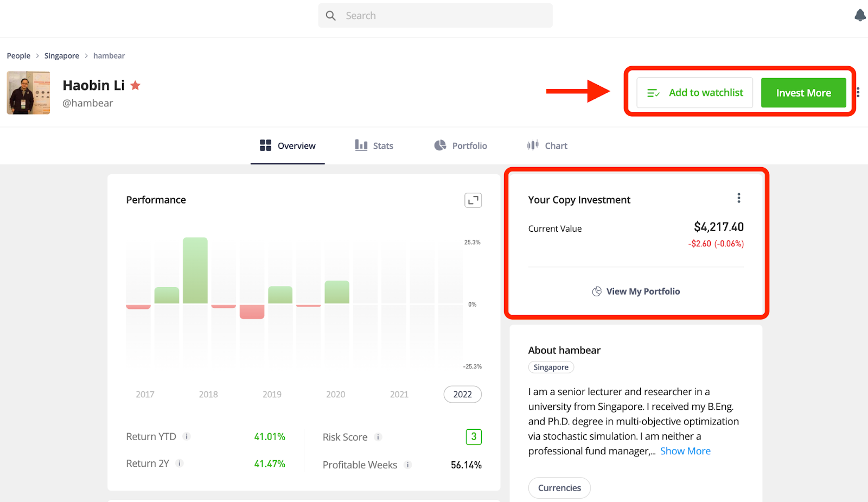The width and height of the screenshot is (868, 502).
Task: Open the three-dot menu beside Invest More
Action: point(858,92)
